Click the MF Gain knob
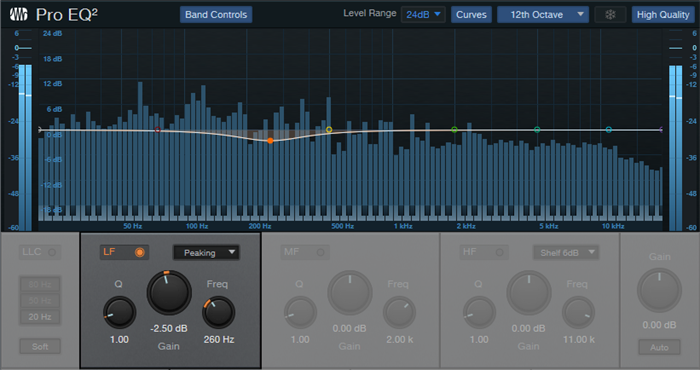Viewport: 700px width, 370px height. [x=350, y=292]
